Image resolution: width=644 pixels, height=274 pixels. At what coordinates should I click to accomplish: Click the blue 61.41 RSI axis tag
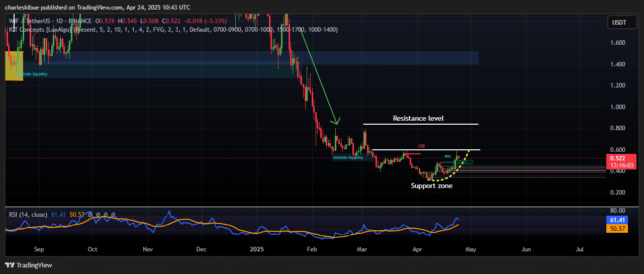(617, 220)
